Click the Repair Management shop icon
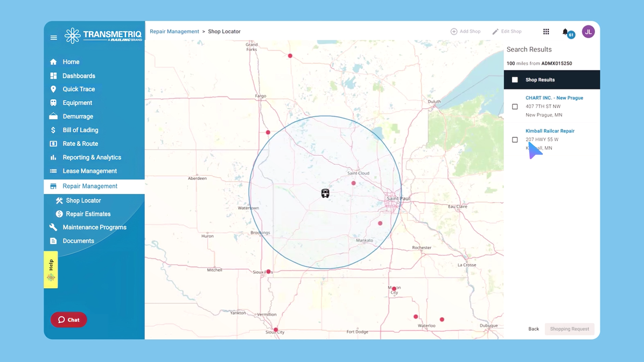 point(53,186)
